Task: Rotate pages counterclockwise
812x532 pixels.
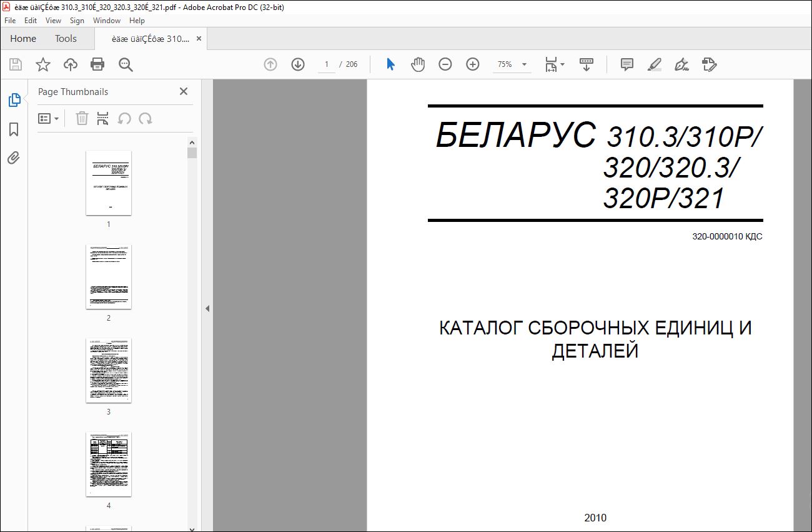Action: point(124,118)
